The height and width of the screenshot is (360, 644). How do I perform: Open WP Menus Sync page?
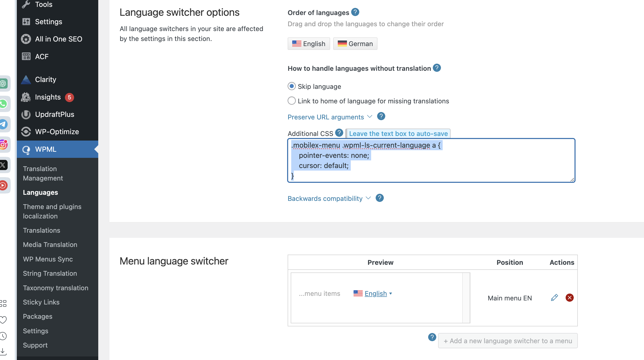[x=48, y=259]
